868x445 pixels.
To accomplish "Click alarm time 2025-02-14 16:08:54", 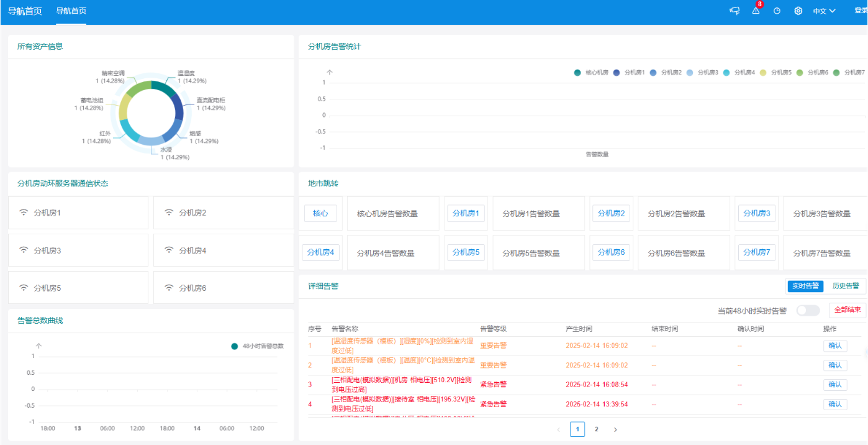I will pyautogui.click(x=596, y=385).
